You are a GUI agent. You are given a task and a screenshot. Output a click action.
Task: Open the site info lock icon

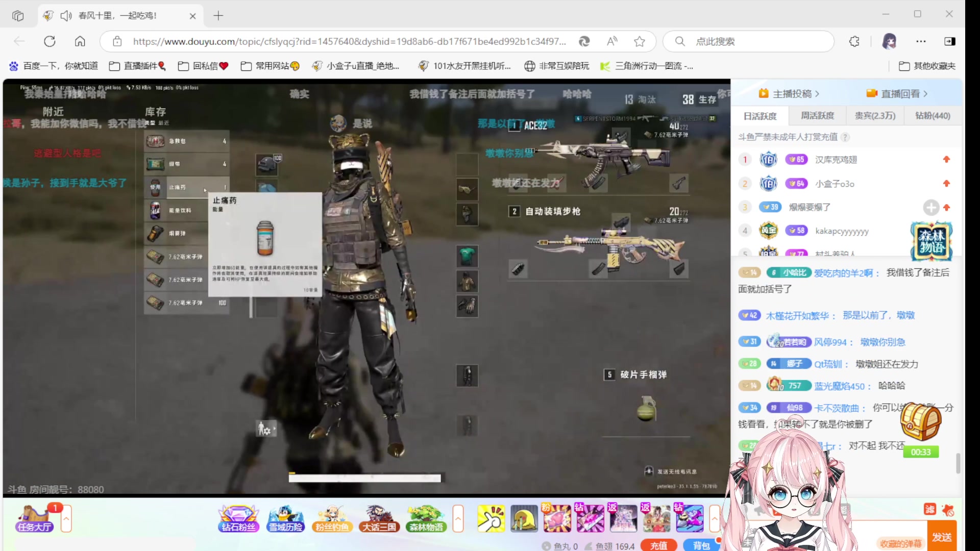pos(117,41)
